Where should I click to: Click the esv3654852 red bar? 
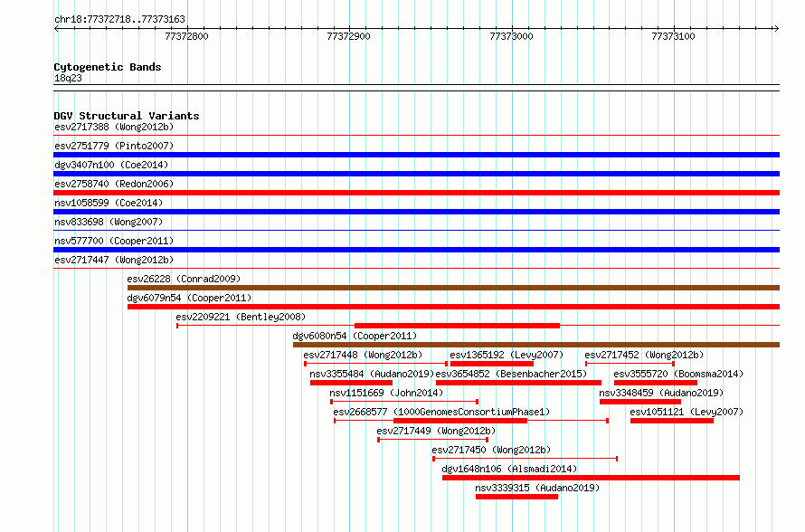(518, 383)
